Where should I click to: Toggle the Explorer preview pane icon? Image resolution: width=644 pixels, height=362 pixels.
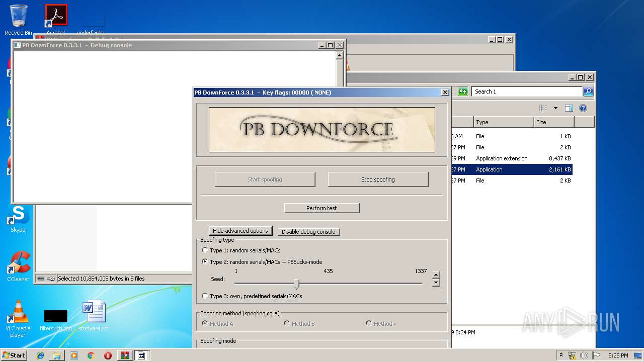[569, 108]
